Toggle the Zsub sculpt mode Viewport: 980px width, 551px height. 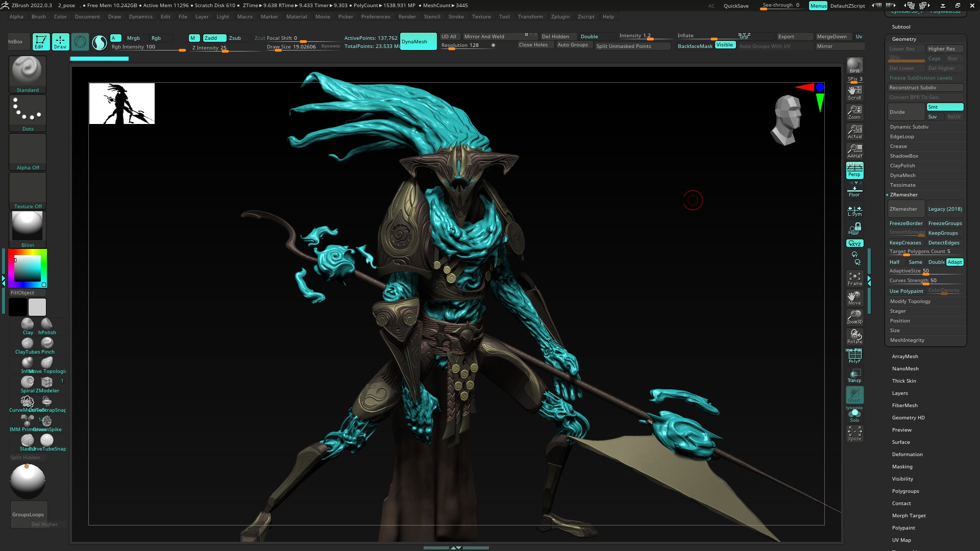click(235, 38)
